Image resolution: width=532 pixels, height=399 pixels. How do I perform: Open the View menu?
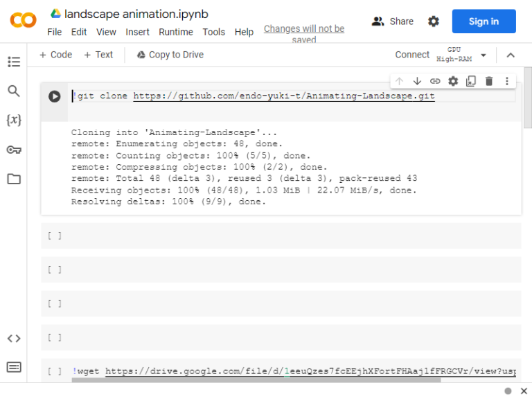pyautogui.click(x=106, y=32)
